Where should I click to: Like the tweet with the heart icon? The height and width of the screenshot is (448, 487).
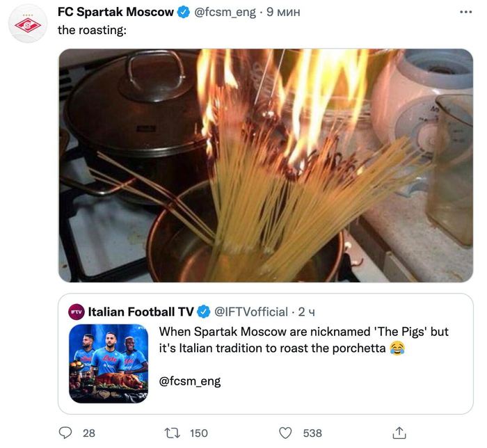click(285, 433)
